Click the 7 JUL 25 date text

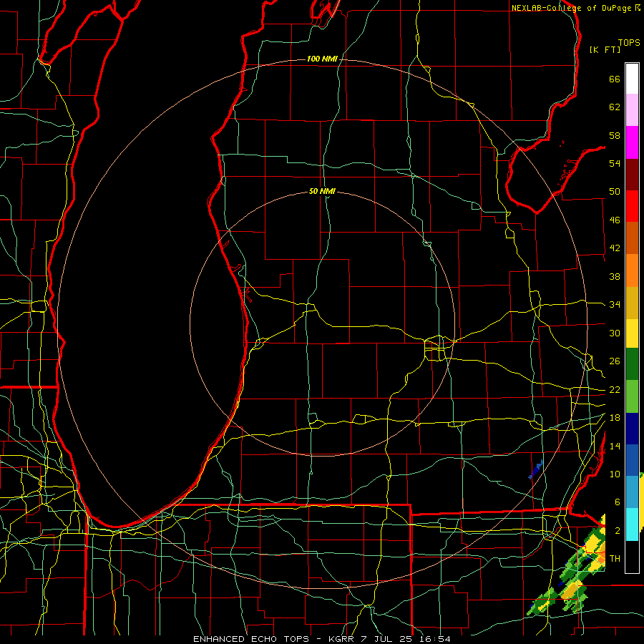coord(386,639)
